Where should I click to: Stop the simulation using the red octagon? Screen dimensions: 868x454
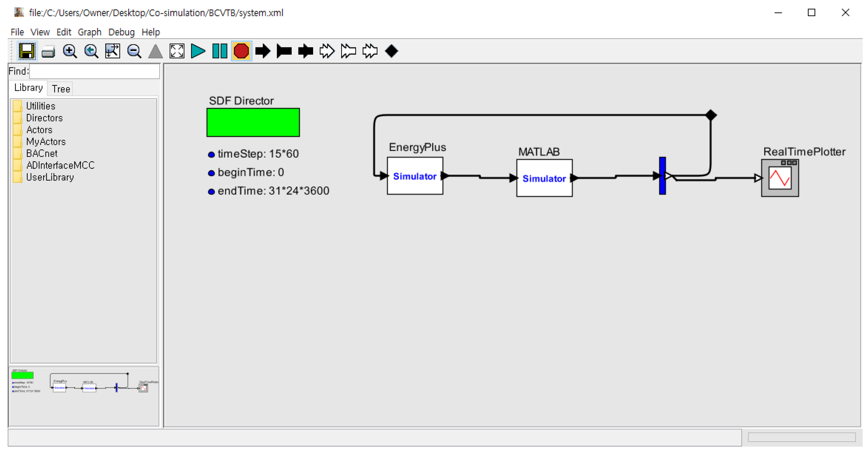point(241,51)
